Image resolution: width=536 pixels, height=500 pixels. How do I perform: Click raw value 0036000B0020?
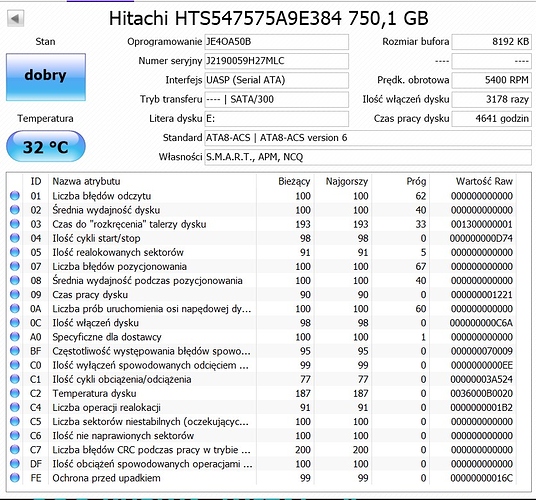(482, 393)
